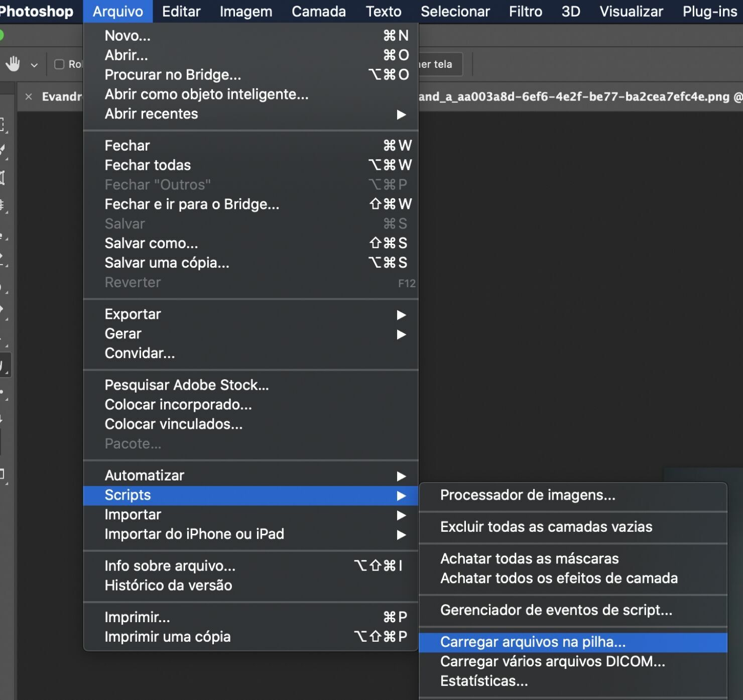Select the Hand tool icon in options bar
Screen dimensions: 743x700
click(13, 64)
